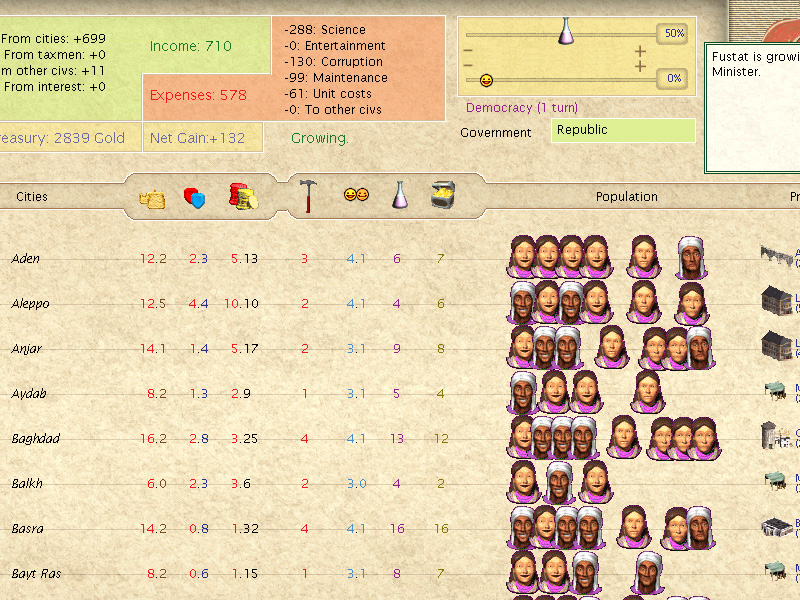Click the Growing status text
The height and width of the screenshot is (600, 800).
[x=319, y=138]
